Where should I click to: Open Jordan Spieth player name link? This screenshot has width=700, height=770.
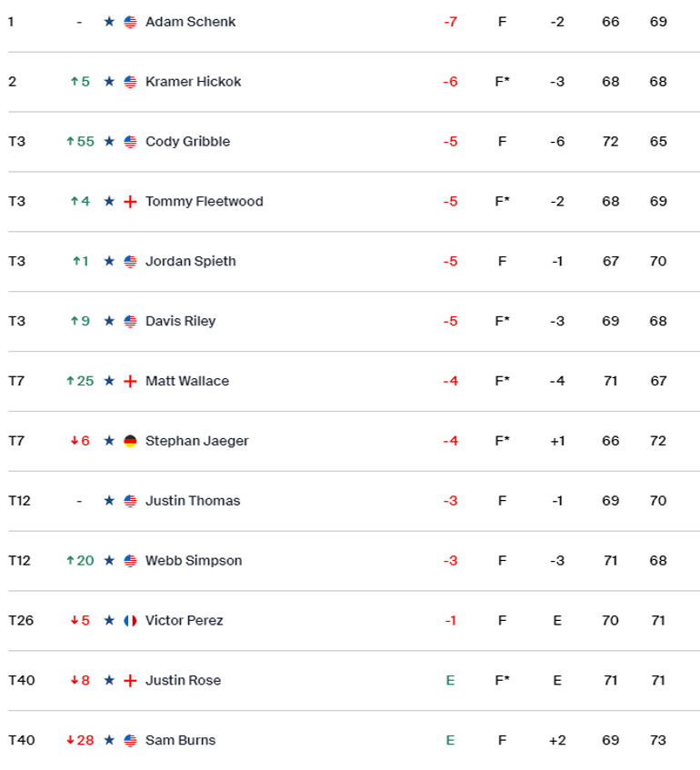tap(191, 261)
